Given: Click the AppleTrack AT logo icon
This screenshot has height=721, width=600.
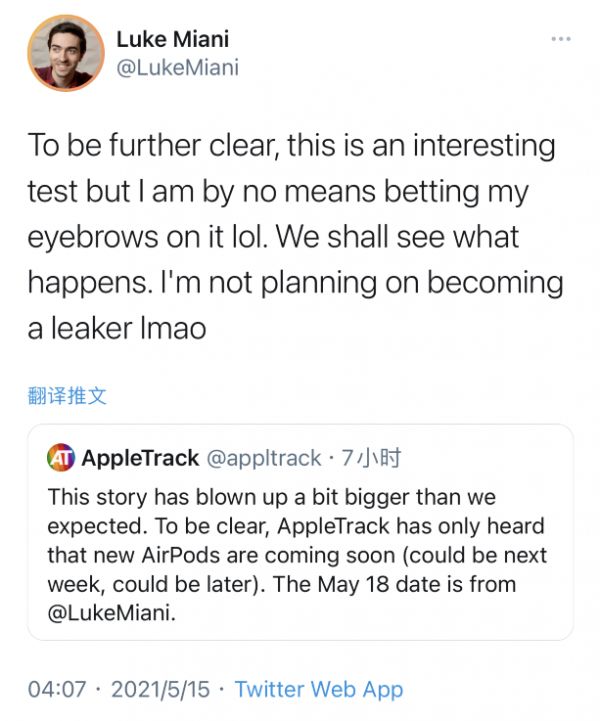Looking at the screenshot, I should pyautogui.click(x=61, y=459).
